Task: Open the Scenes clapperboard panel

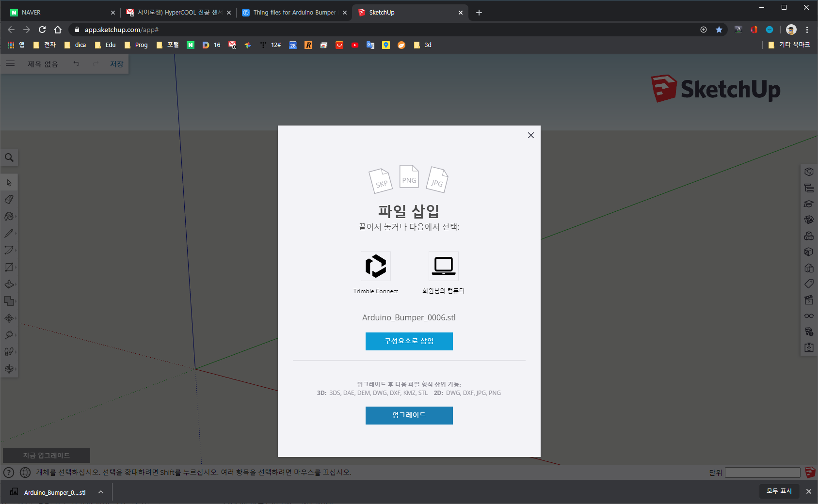Action: pyautogui.click(x=809, y=300)
